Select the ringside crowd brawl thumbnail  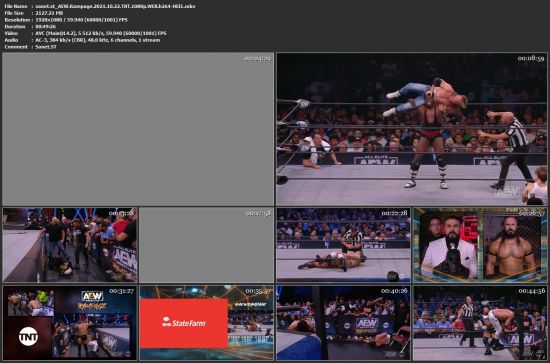(x=70, y=245)
